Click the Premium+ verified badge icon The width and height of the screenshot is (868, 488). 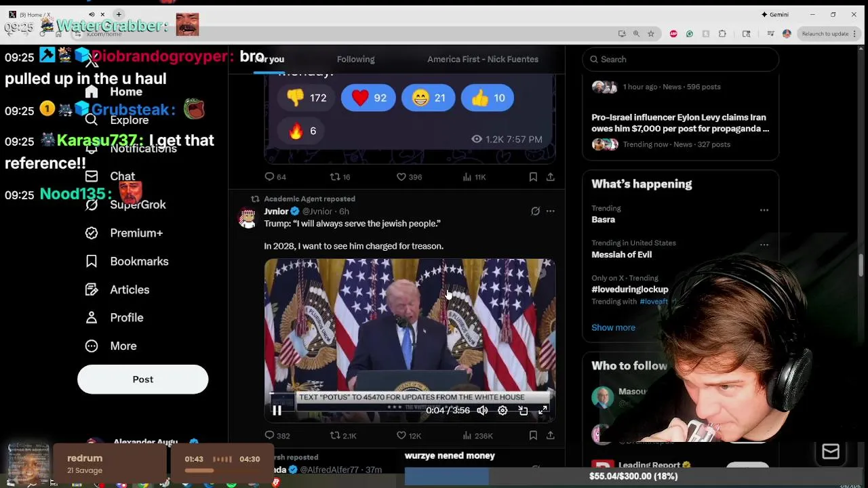coord(92,233)
